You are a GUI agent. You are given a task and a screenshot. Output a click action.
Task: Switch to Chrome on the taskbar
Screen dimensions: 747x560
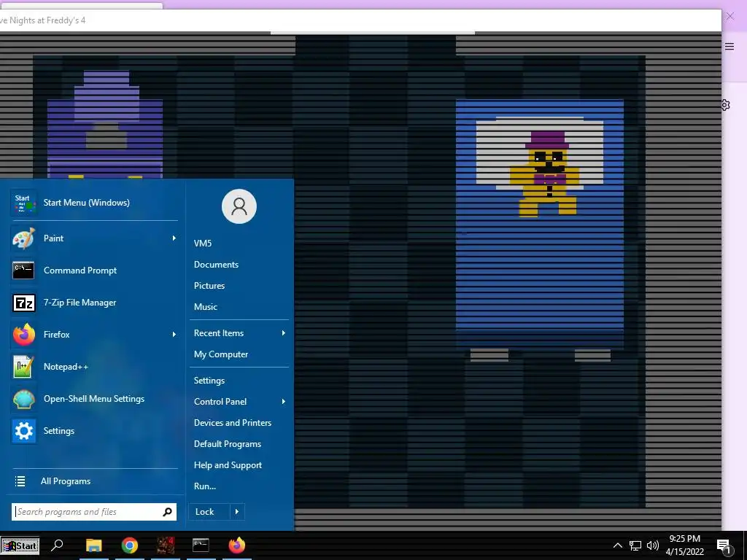pyautogui.click(x=130, y=545)
